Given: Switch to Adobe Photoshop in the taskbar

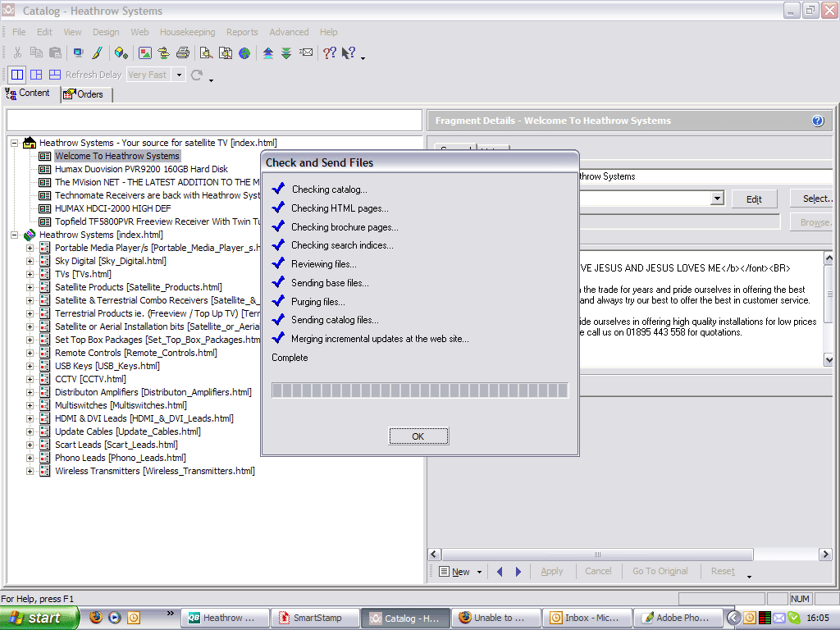Looking at the screenshot, I should tap(677, 618).
